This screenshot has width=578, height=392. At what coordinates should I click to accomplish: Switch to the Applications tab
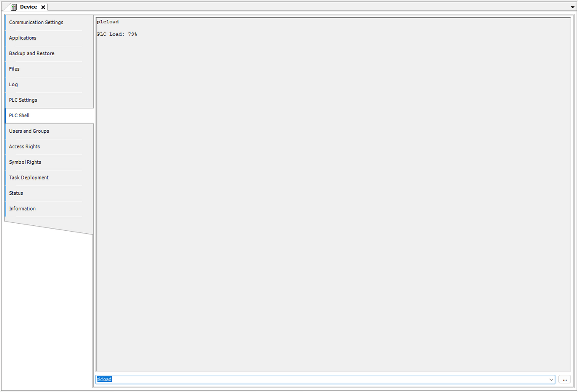click(x=23, y=38)
